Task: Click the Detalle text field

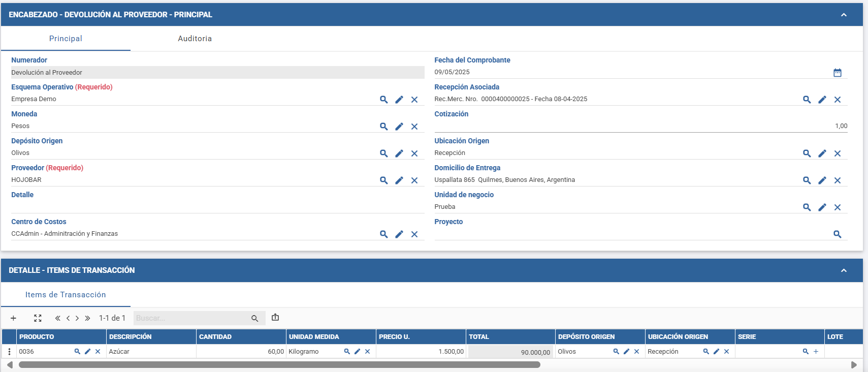Action: tap(217, 207)
